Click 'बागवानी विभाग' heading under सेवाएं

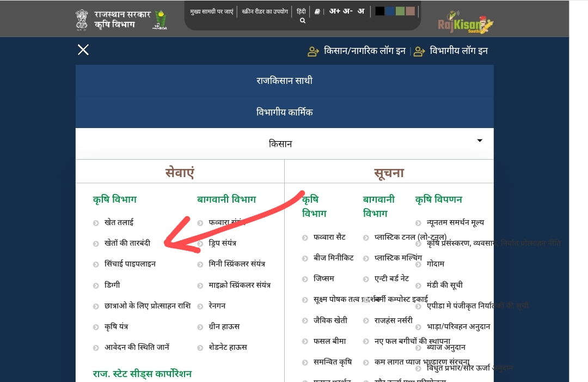tap(226, 199)
